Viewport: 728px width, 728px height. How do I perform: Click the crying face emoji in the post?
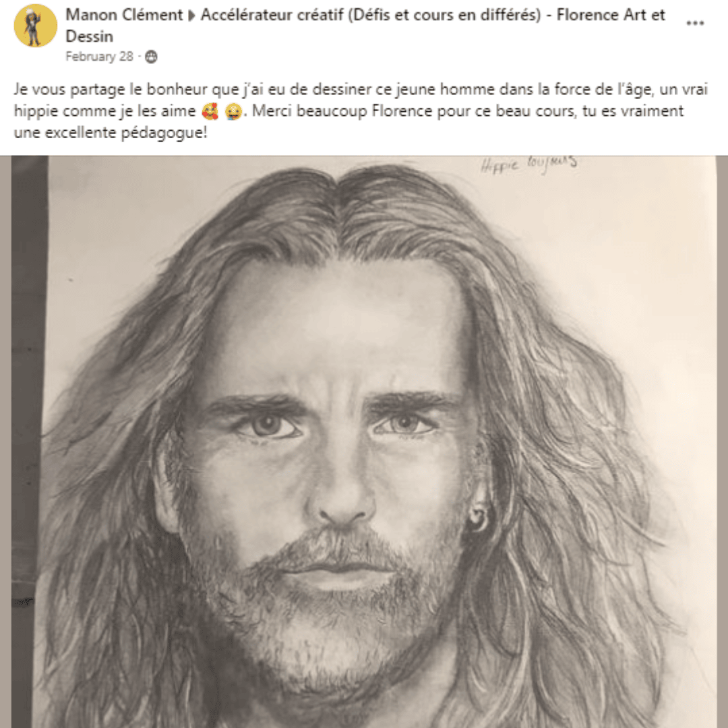pyautogui.click(x=233, y=111)
